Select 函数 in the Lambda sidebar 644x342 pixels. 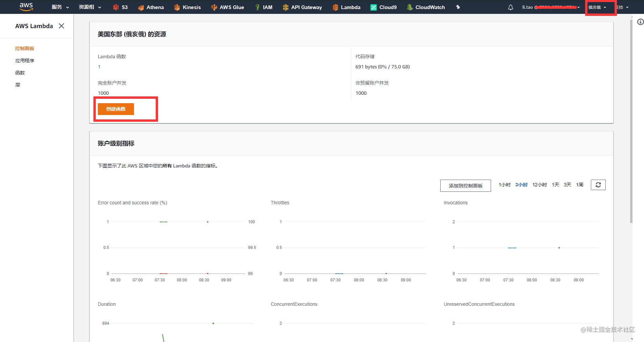click(x=20, y=72)
